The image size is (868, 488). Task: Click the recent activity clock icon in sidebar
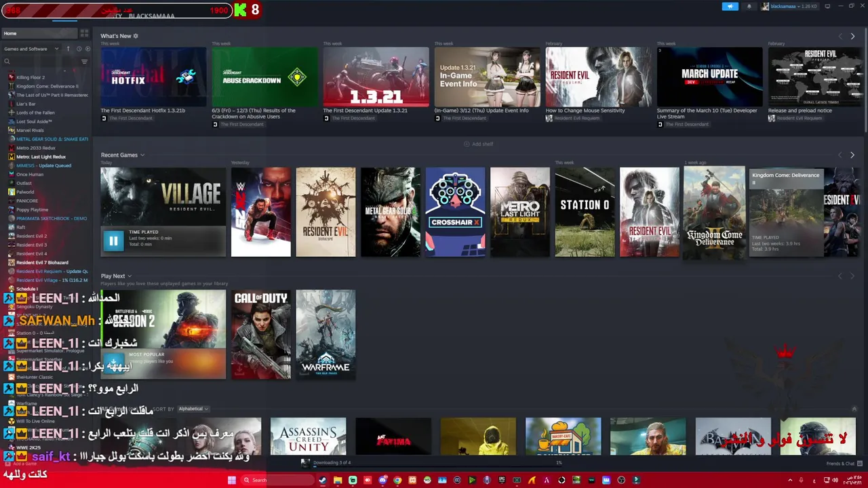79,49
